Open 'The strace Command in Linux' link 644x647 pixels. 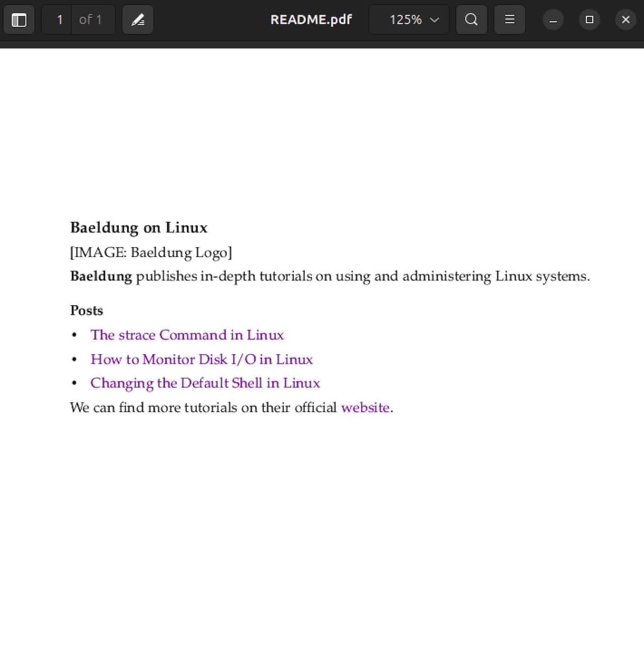(187, 335)
